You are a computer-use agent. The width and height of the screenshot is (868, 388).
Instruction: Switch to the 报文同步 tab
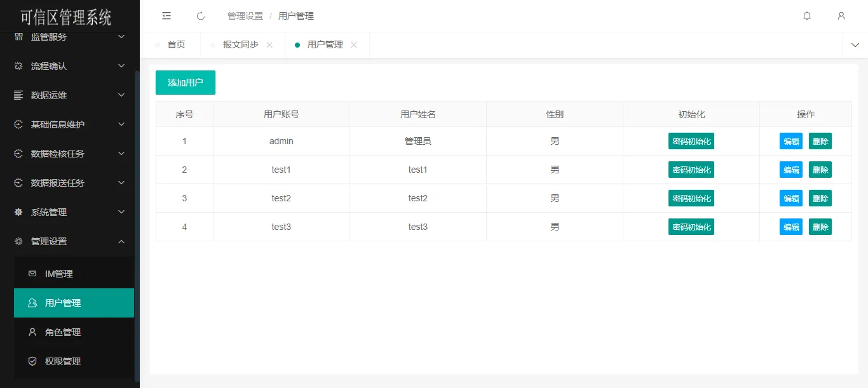coord(240,45)
